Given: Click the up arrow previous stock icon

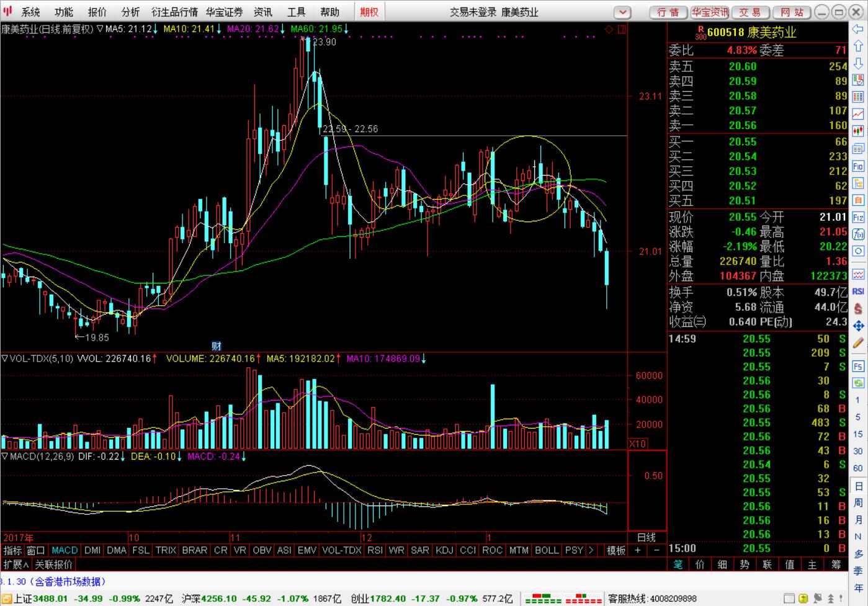Looking at the screenshot, I should [858, 46].
